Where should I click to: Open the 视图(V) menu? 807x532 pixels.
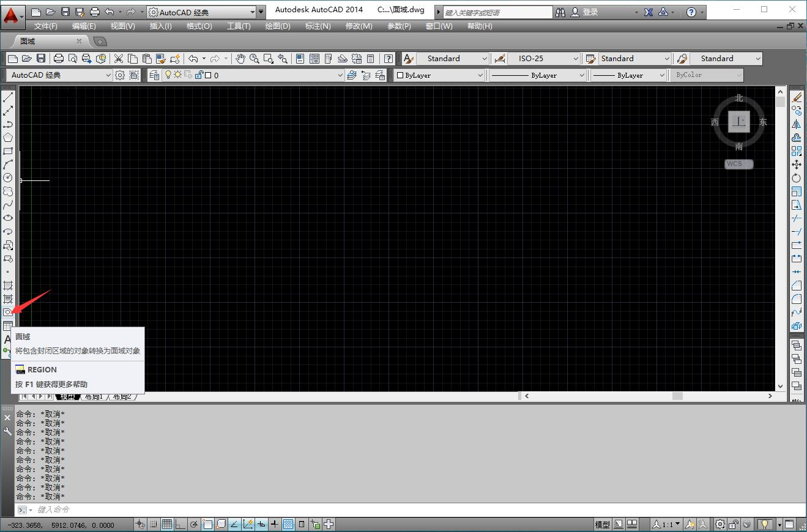pyautogui.click(x=123, y=26)
